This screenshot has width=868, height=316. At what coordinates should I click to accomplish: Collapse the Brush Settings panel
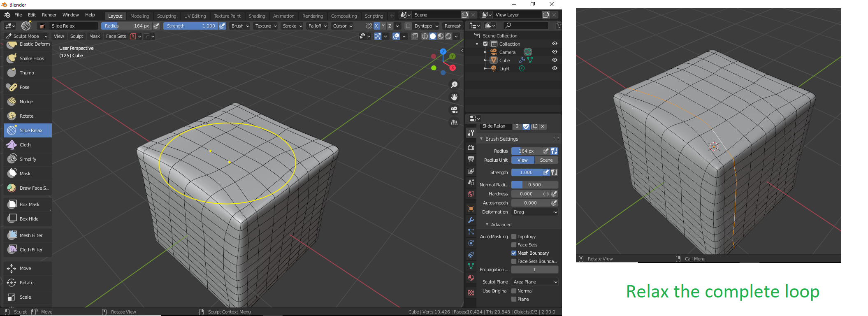coord(481,139)
